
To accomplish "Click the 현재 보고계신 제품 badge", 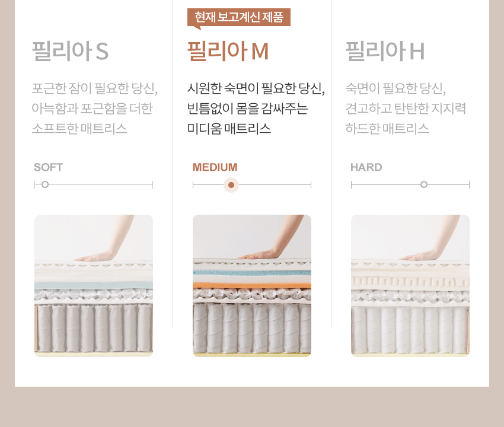I will click(239, 17).
